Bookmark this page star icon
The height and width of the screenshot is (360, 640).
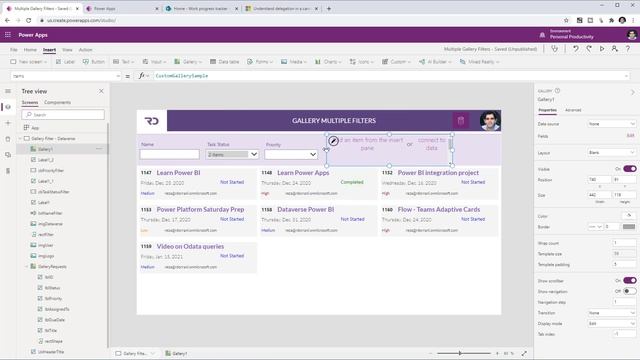[566, 20]
